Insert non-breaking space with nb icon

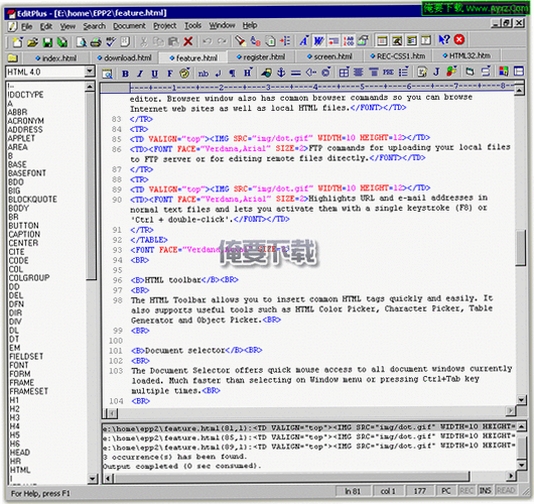pyautogui.click(x=203, y=73)
